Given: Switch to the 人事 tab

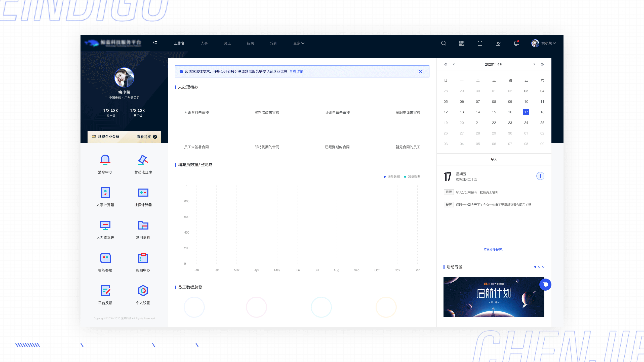Looking at the screenshot, I should (x=204, y=43).
